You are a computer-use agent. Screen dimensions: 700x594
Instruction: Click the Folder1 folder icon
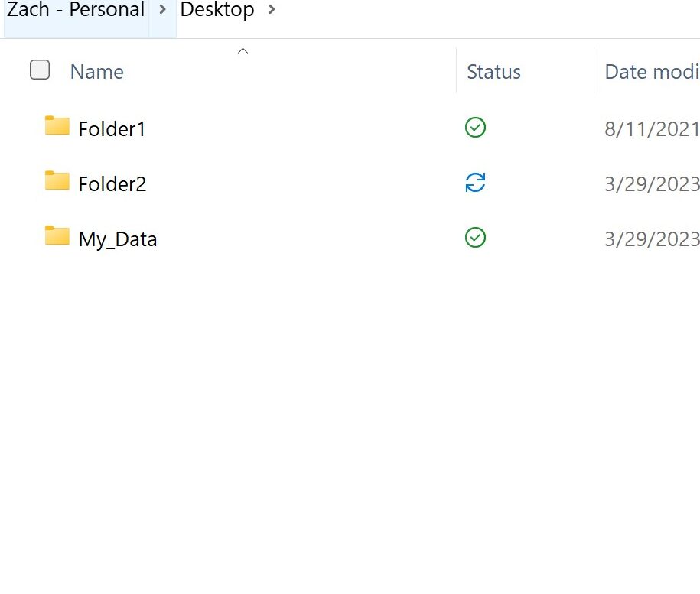pyautogui.click(x=57, y=126)
